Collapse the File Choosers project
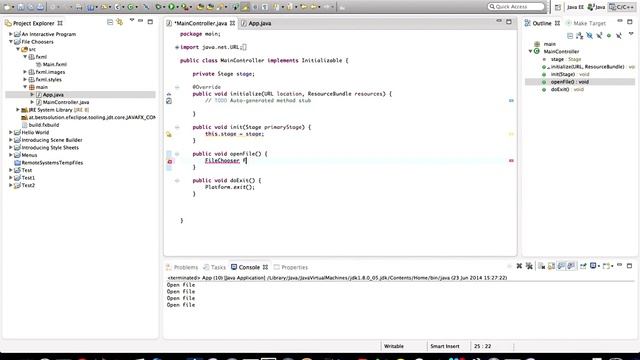This screenshot has height=360, width=640. (x=11, y=42)
